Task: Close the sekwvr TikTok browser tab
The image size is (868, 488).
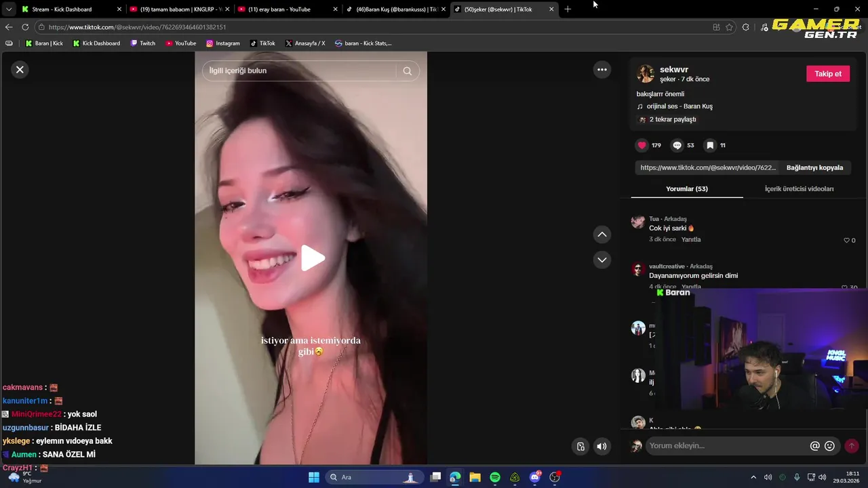Action: pos(551,9)
